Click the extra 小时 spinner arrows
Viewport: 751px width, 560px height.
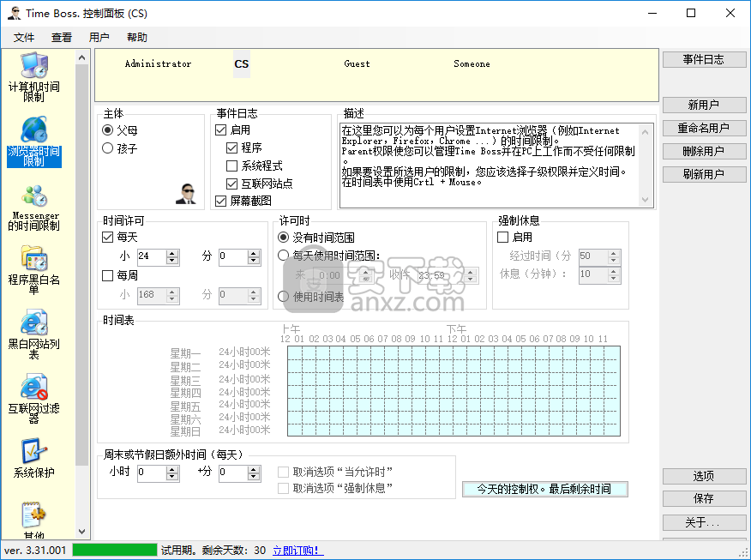point(172,473)
